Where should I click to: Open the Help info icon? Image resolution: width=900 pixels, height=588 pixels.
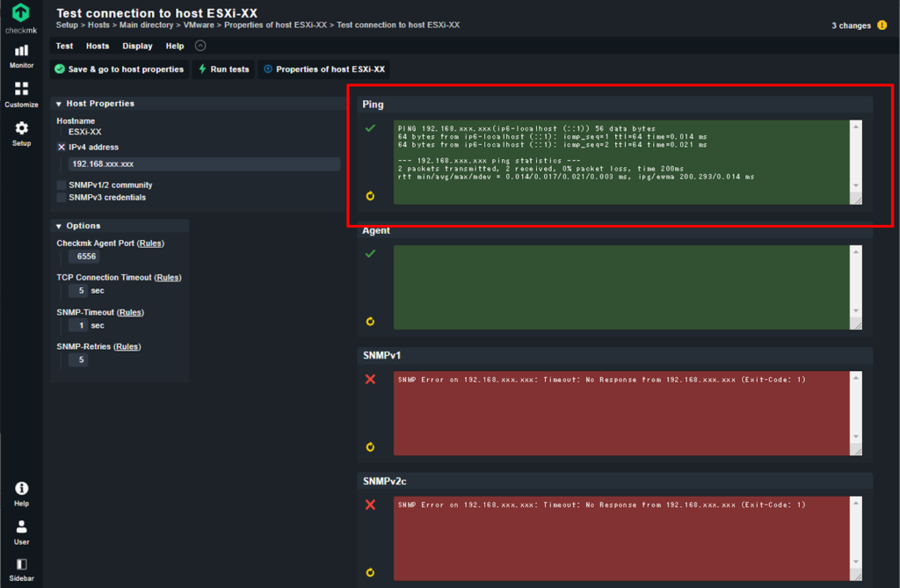21,488
